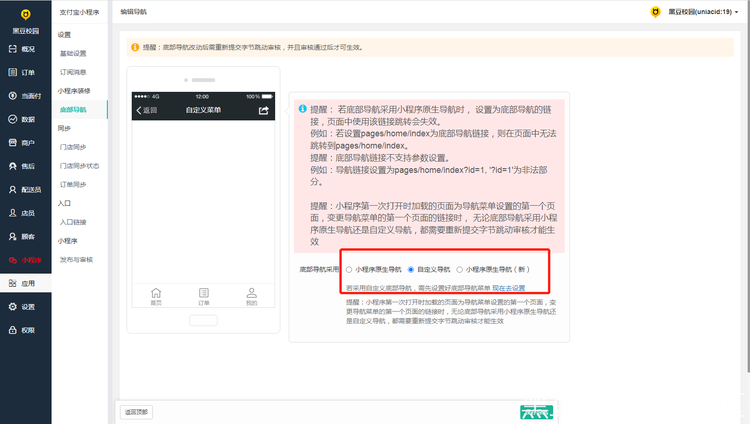Open the 顾客 customer icon in sidebar
Screen dimensions: 750x424
13,236
